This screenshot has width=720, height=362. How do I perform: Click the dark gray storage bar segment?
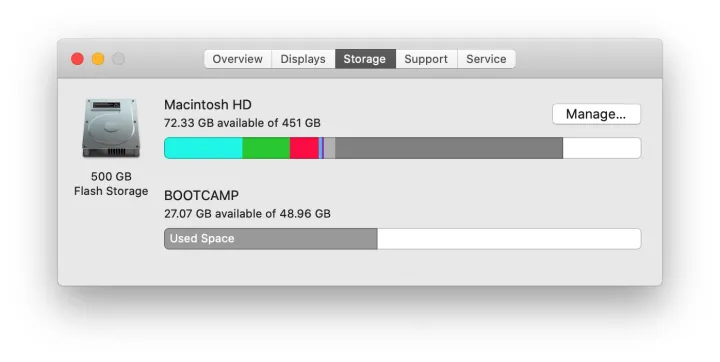(449, 148)
